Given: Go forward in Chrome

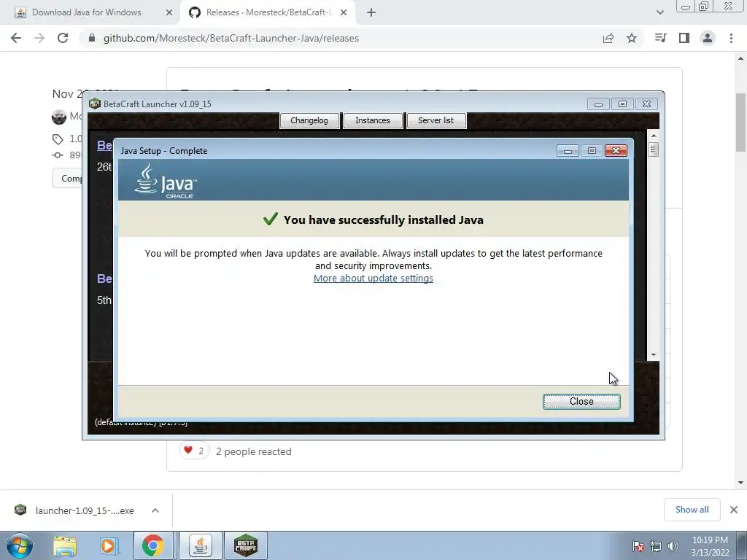Looking at the screenshot, I should (39, 38).
